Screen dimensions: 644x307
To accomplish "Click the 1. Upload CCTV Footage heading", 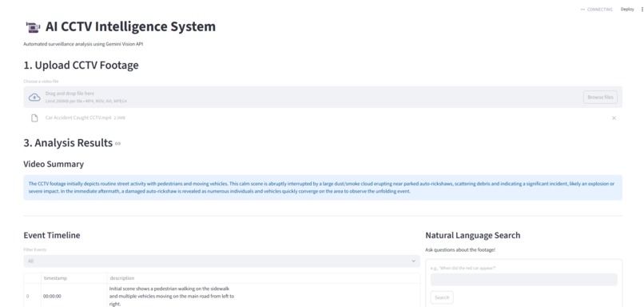I will coord(81,66).
